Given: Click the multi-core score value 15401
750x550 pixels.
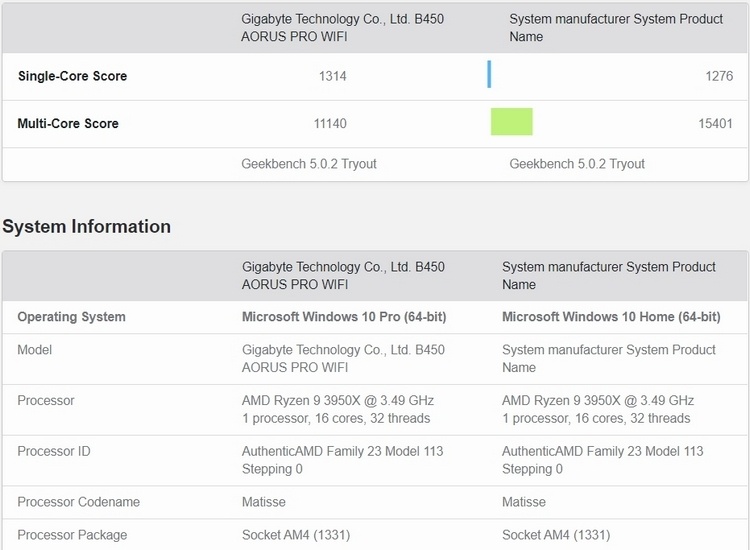Looking at the screenshot, I should click(x=715, y=124).
